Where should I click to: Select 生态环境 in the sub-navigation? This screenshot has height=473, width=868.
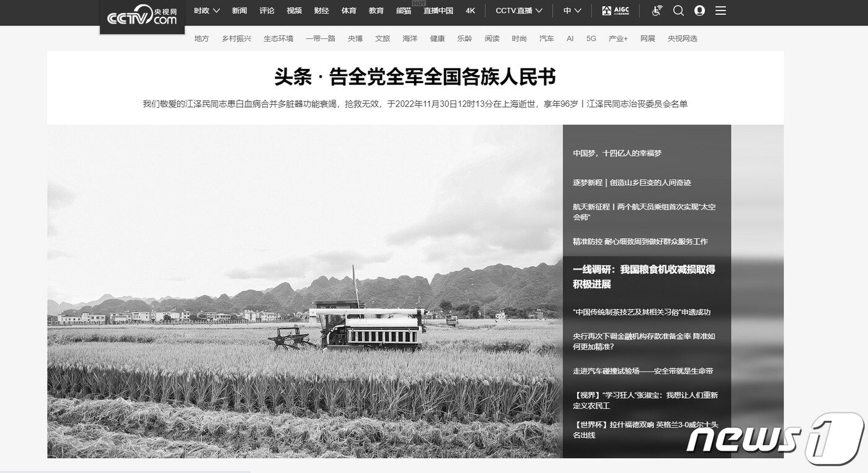278,38
